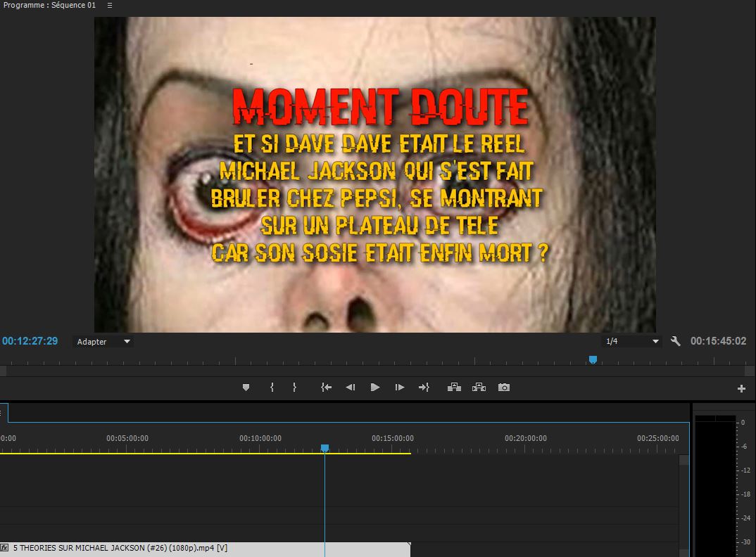Set the Out point with brace icon
Screen dimensions: 756x557
coord(295,388)
